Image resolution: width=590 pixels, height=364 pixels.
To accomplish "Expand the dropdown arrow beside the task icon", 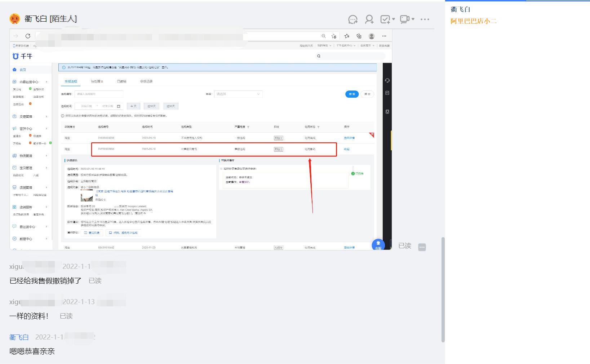I will tap(394, 19).
